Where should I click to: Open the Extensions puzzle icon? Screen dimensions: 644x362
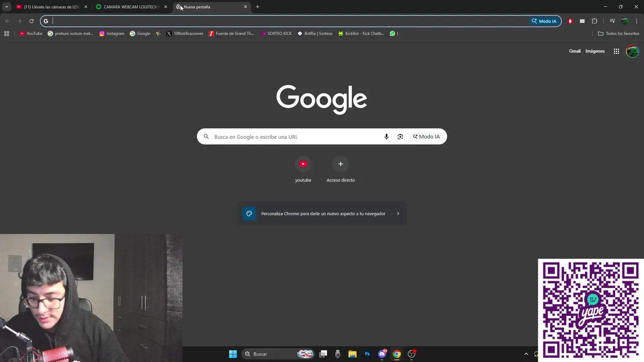[x=594, y=21]
